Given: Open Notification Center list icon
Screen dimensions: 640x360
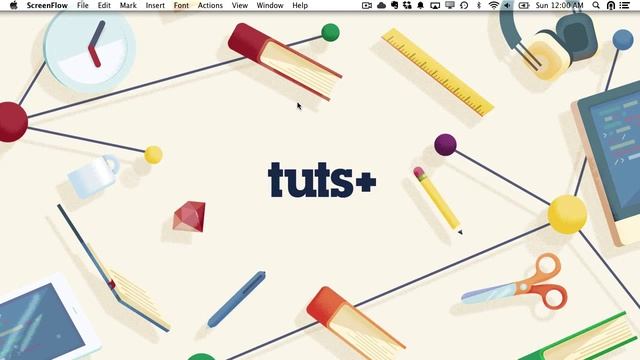Looking at the screenshot, I should click(624, 5).
